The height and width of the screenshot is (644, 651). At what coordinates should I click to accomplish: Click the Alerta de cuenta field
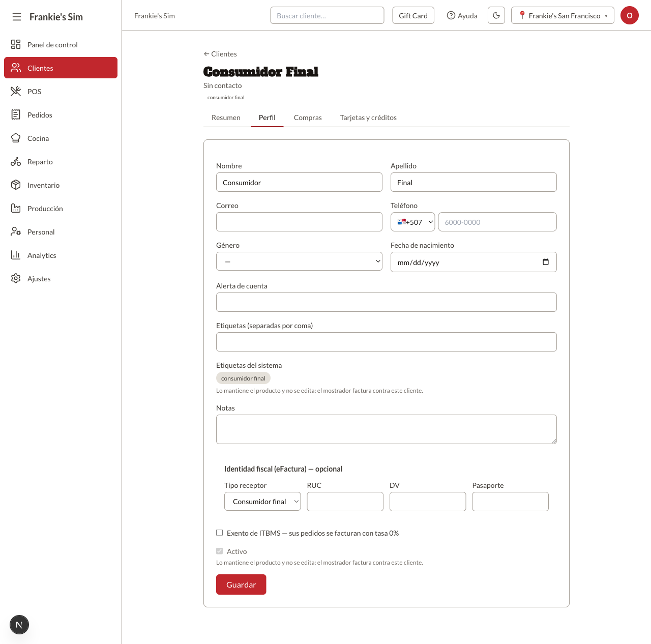tap(387, 302)
